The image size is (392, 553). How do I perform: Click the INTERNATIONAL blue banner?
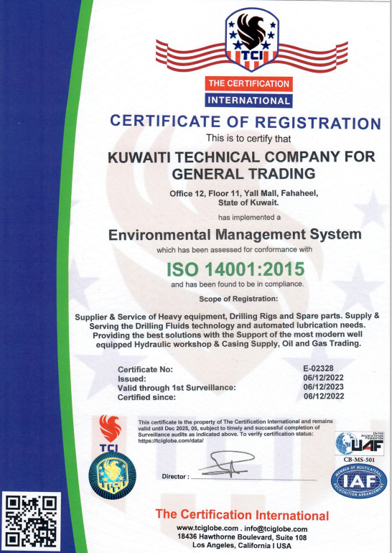coord(248,101)
